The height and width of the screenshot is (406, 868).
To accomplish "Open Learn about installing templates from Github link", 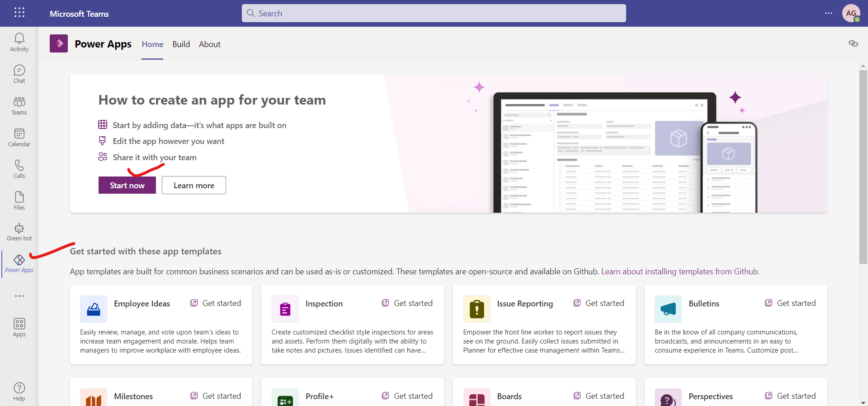I will 680,272.
